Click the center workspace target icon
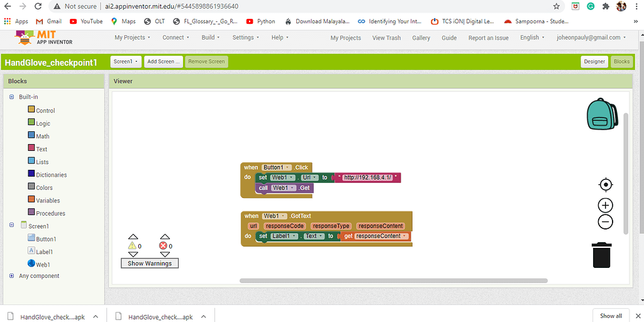 coord(605,184)
